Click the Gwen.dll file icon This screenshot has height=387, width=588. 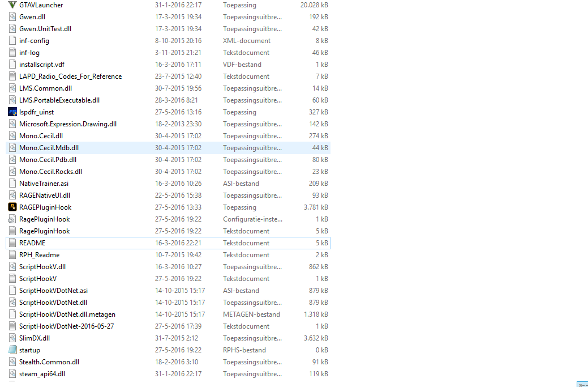click(x=12, y=17)
